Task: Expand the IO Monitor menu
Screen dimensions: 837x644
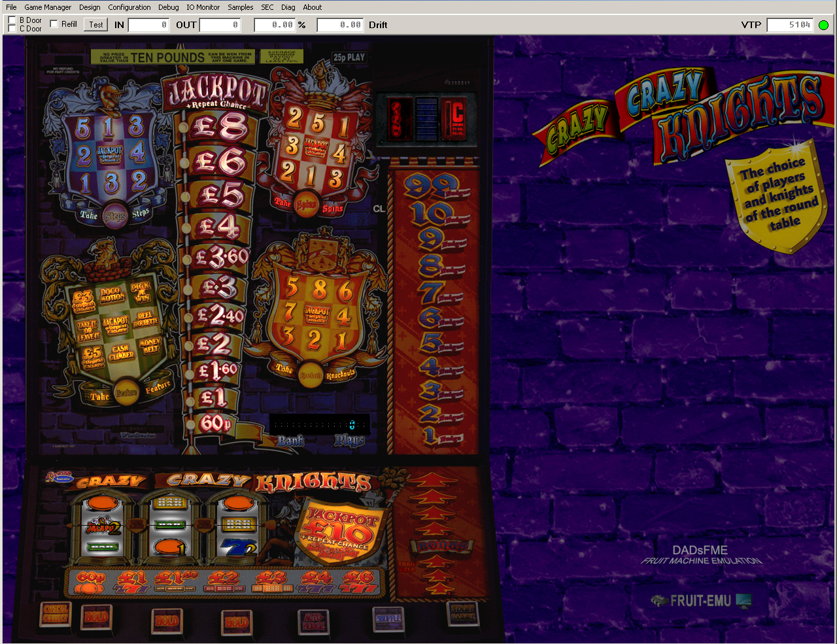Action: (x=203, y=7)
